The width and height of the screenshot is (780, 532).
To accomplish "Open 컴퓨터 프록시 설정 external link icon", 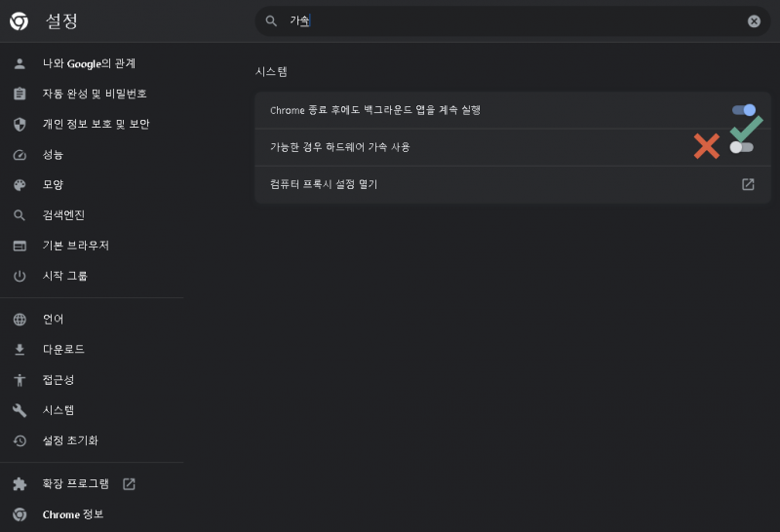I will point(748,184).
